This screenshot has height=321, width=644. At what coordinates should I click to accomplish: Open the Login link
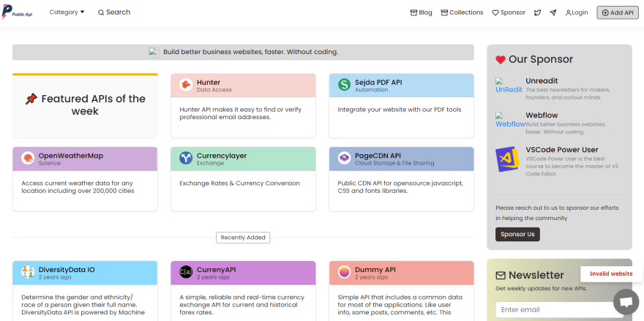click(577, 12)
